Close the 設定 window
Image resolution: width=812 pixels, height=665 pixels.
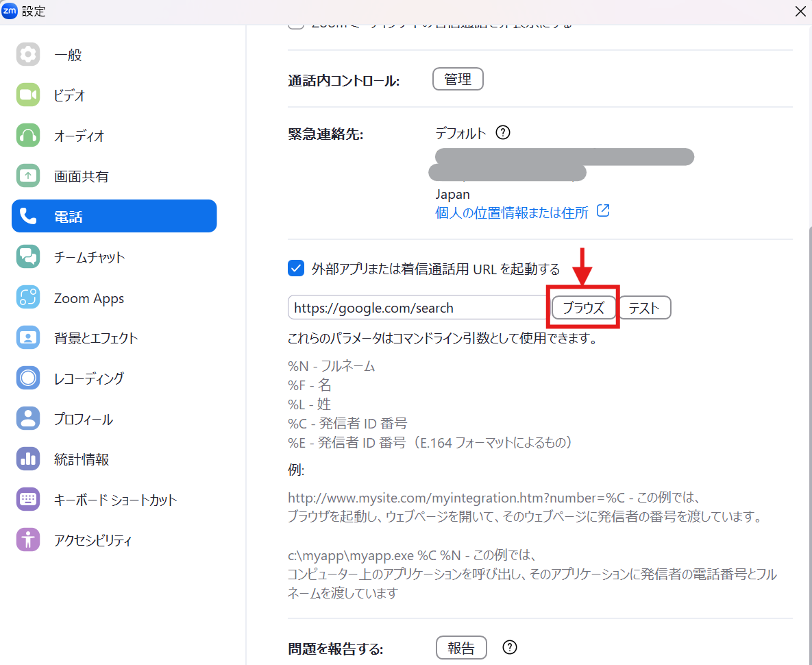[800, 11]
